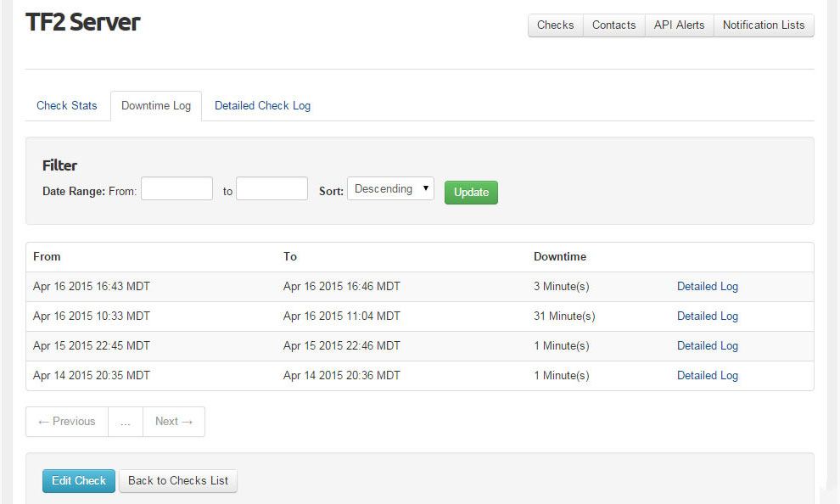Go to the Previous page
Screen dimensions: 840x504
[x=67, y=422]
